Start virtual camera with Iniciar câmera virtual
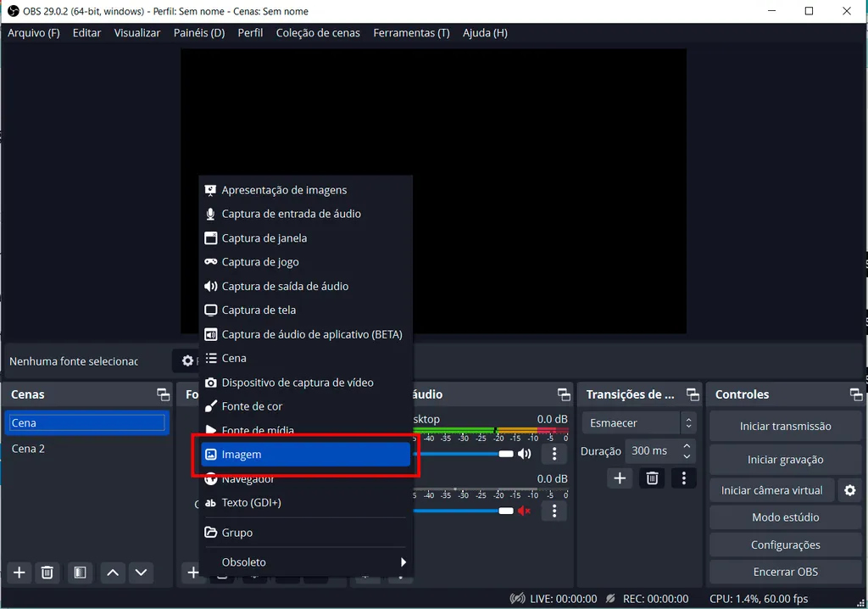This screenshot has height=609, width=868. click(771, 490)
